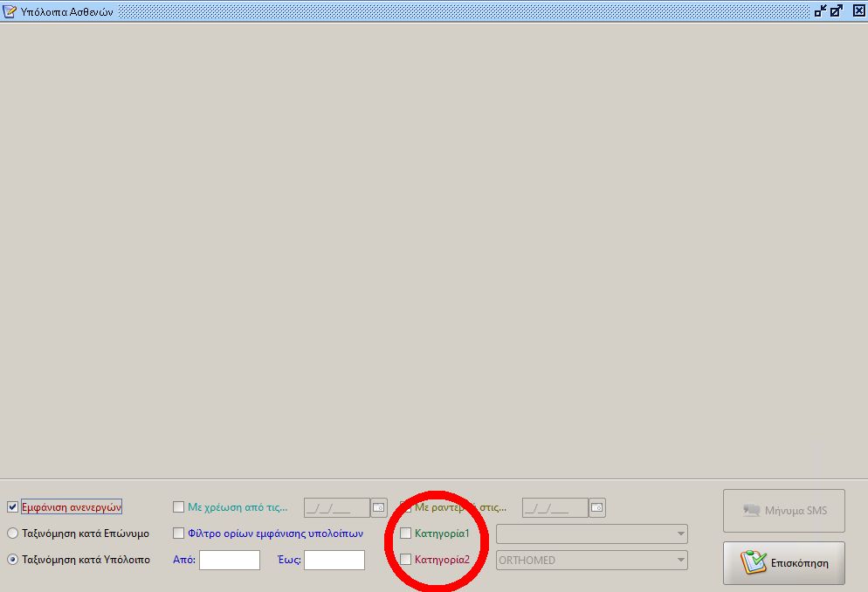Uncheck the Εμφάνιση ανενεργών checkbox
The width and height of the screenshot is (868, 592).
point(12,506)
